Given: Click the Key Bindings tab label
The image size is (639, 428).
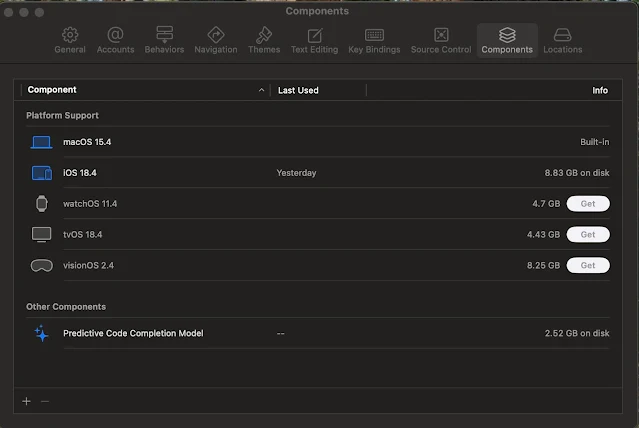Looking at the screenshot, I should pyautogui.click(x=374, y=49).
